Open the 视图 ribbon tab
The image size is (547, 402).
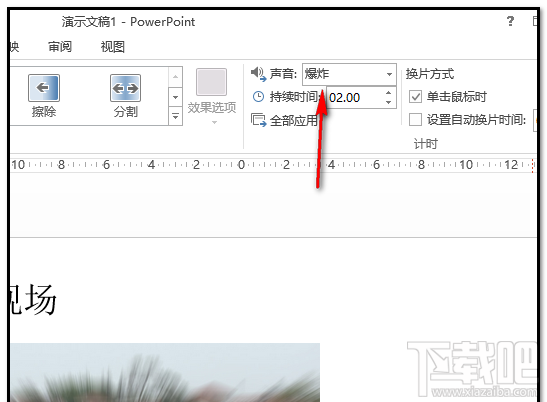(x=112, y=46)
